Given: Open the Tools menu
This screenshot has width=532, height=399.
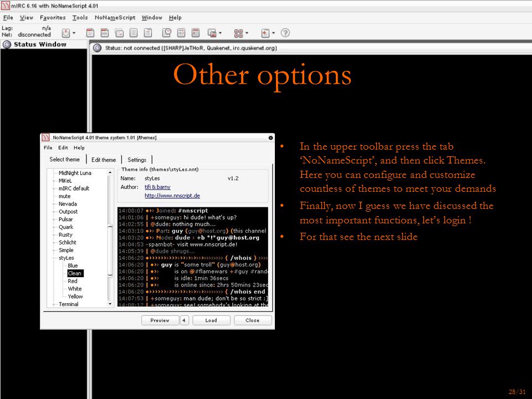Looking at the screenshot, I should click(80, 18).
